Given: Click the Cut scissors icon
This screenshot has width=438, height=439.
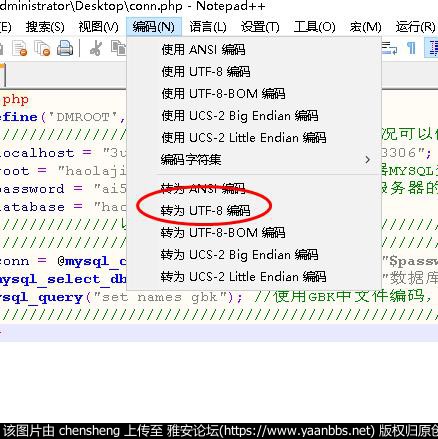Looking at the screenshot, I should pyautogui.click(x=95, y=49).
